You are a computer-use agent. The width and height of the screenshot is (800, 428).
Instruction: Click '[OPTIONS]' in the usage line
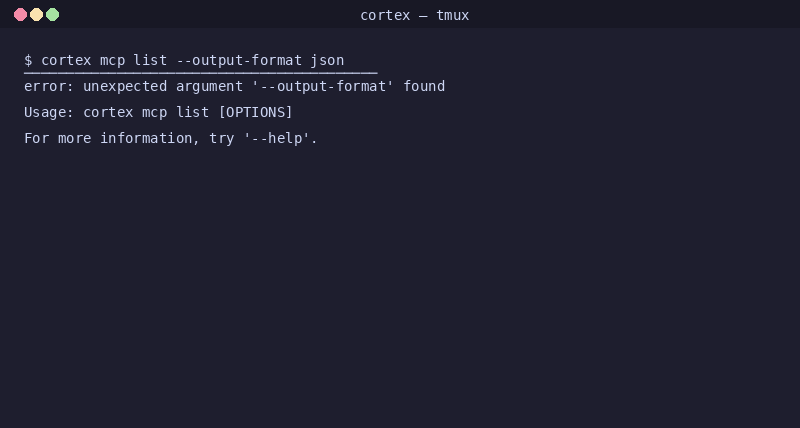(255, 112)
